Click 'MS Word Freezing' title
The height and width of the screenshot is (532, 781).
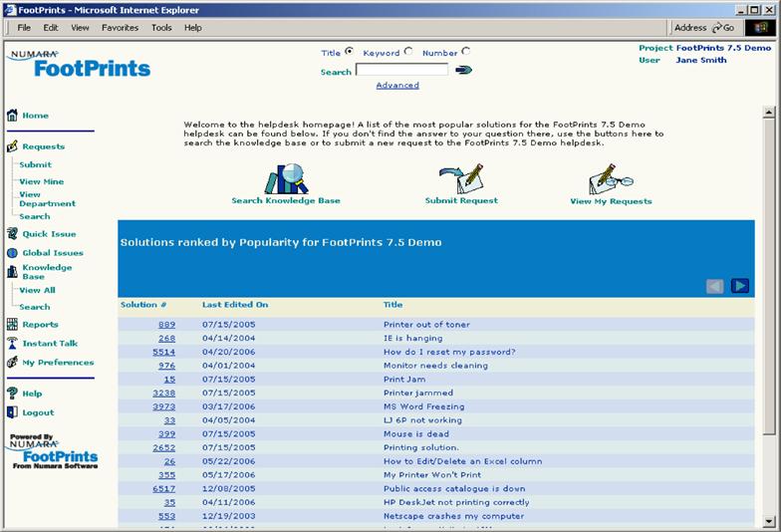(424, 406)
